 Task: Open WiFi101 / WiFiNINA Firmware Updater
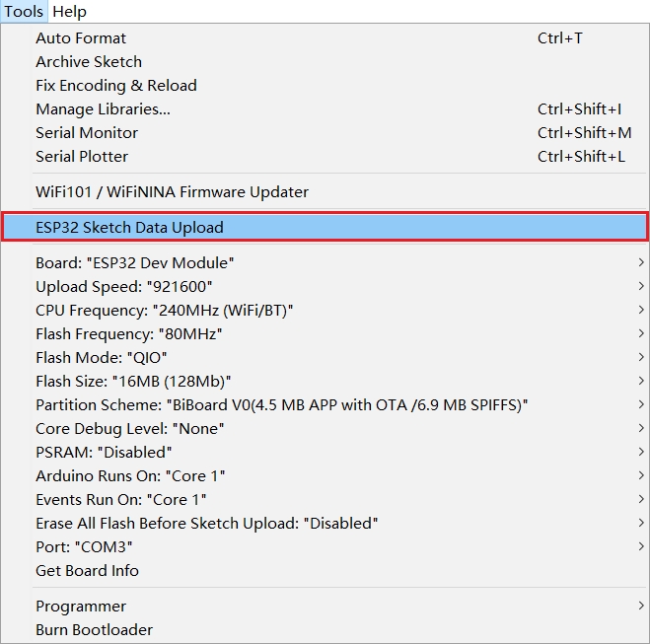pos(172,192)
